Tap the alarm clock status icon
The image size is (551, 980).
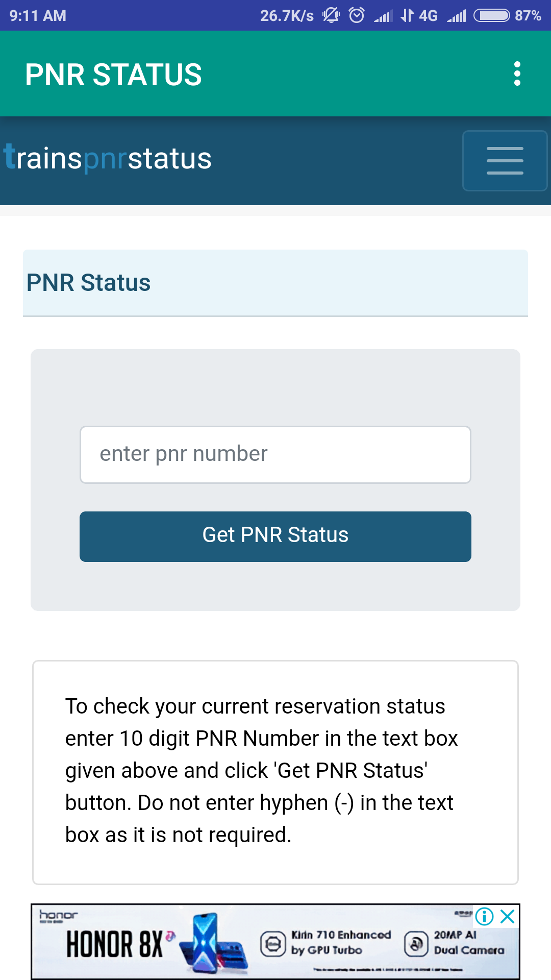click(356, 15)
